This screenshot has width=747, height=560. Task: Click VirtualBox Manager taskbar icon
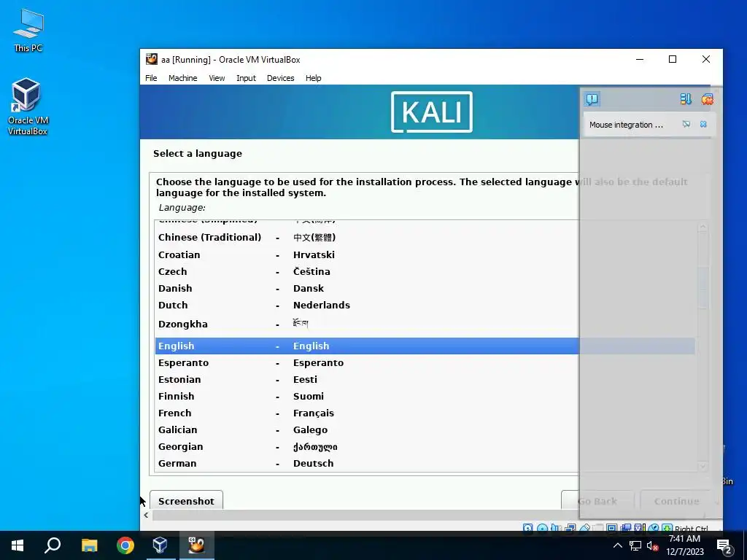coord(160,545)
